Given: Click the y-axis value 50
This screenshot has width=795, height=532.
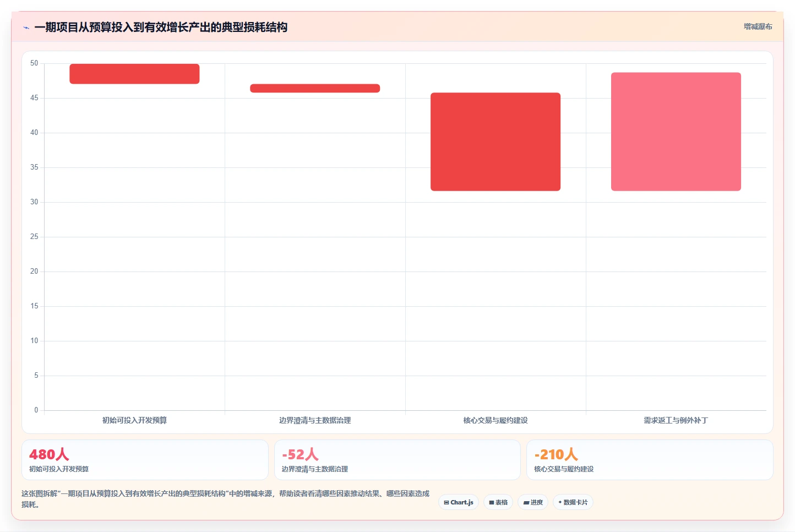Looking at the screenshot, I should [34, 63].
